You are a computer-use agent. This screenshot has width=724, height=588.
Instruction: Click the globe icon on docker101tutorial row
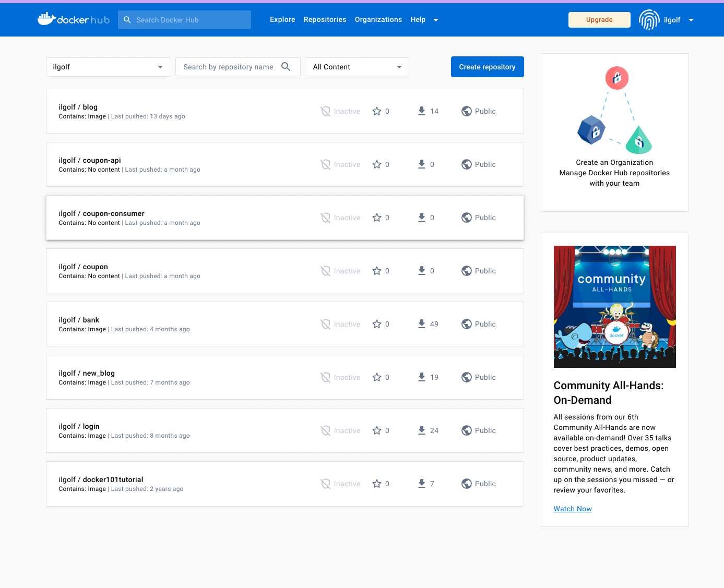point(467,484)
